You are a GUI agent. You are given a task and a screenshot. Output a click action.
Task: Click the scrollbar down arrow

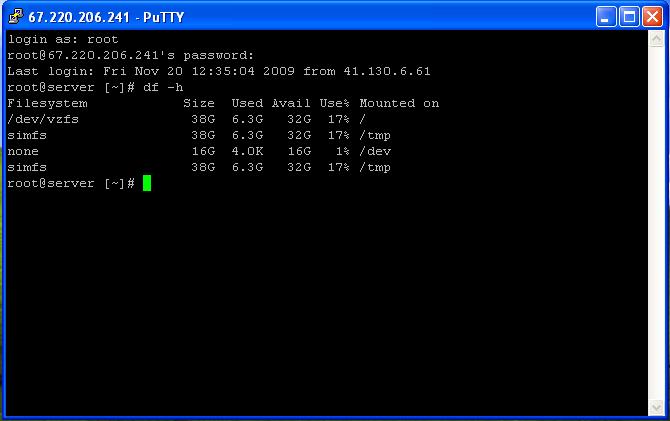(x=656, y=407)
